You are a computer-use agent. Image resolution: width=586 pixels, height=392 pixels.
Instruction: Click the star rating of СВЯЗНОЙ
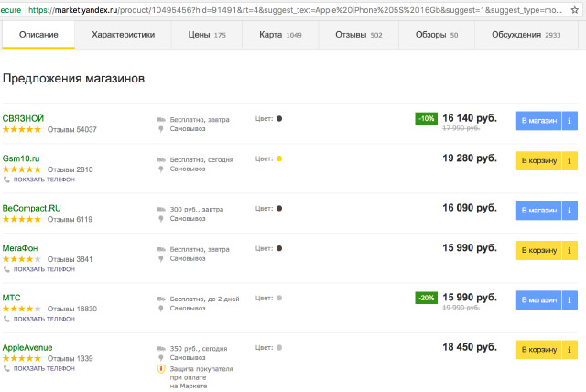tap(22, 129)
